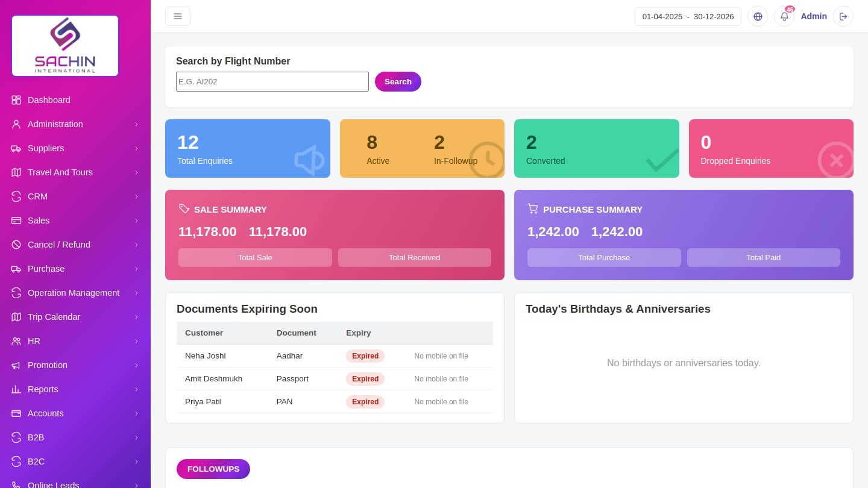Click the Suppliers truck icon
Screen dimensions: 868x488
16,148
